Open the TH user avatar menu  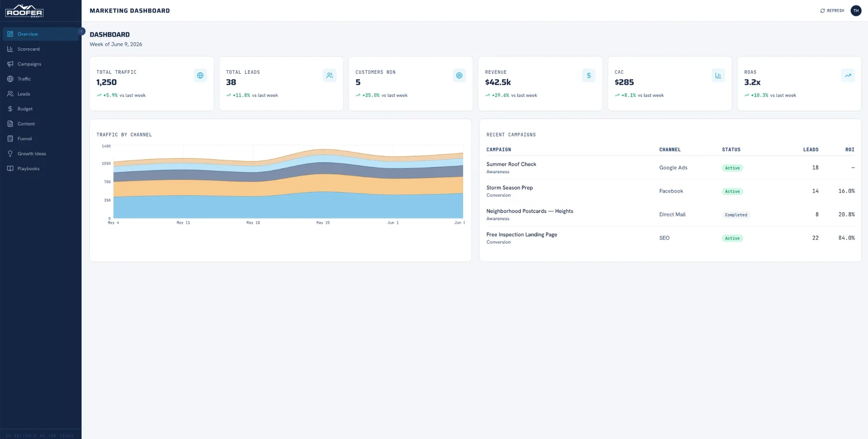856,11
